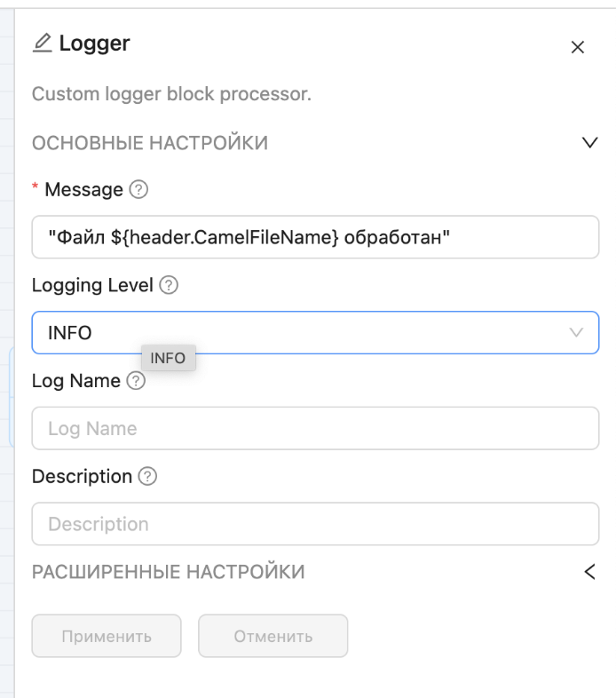Collapse section using ОСНОВНЫЕ НАСТРОЙКИ chevron arrow
The width and height of the screenshot is (616, 698).
coord(589,143)
